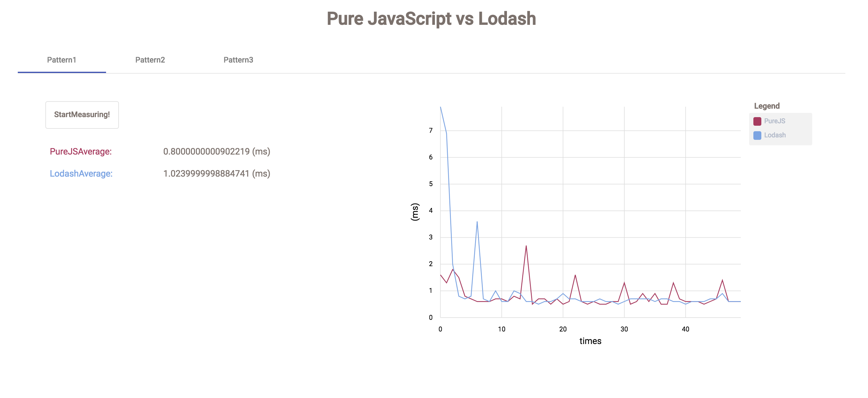Select the Pattern3 tab
The width and height of the screenshot is (868, 398).
coord(238,60)
